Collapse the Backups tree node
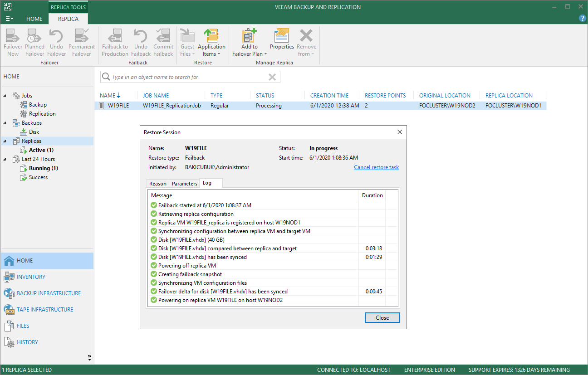This screenshot has width=588, height=375. 5,123
